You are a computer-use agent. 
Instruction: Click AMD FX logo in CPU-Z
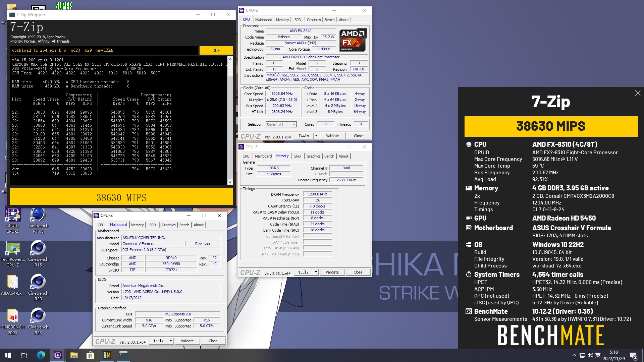(x=353, y=40)
